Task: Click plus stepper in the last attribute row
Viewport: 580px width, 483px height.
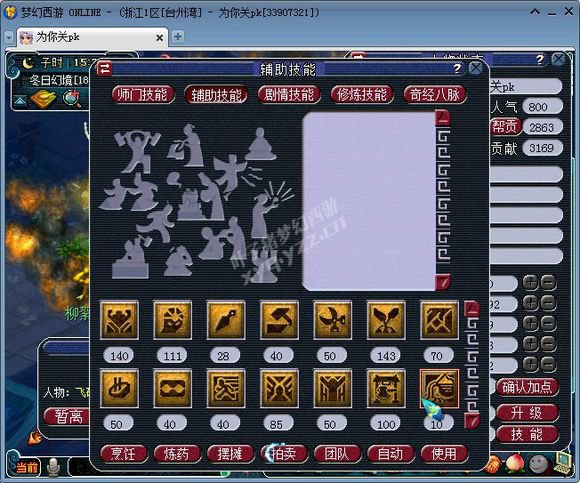Action: tap(530, 364)
